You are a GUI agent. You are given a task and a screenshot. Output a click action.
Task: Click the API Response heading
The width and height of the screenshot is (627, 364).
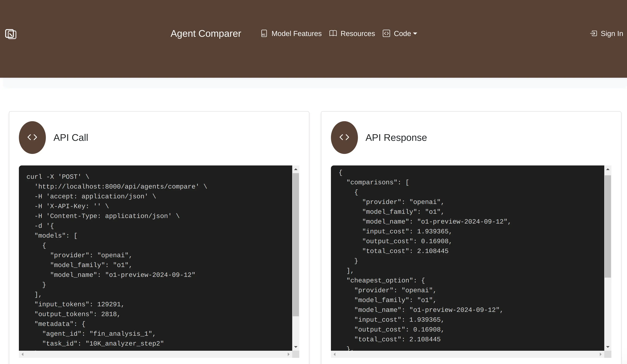(x=396, y=137)
